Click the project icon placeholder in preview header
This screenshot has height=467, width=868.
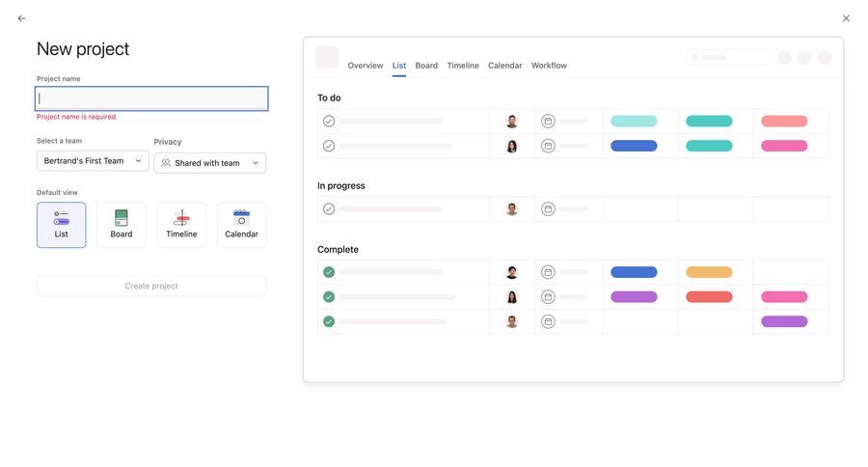pyautogui.click(x=327, y=58)
